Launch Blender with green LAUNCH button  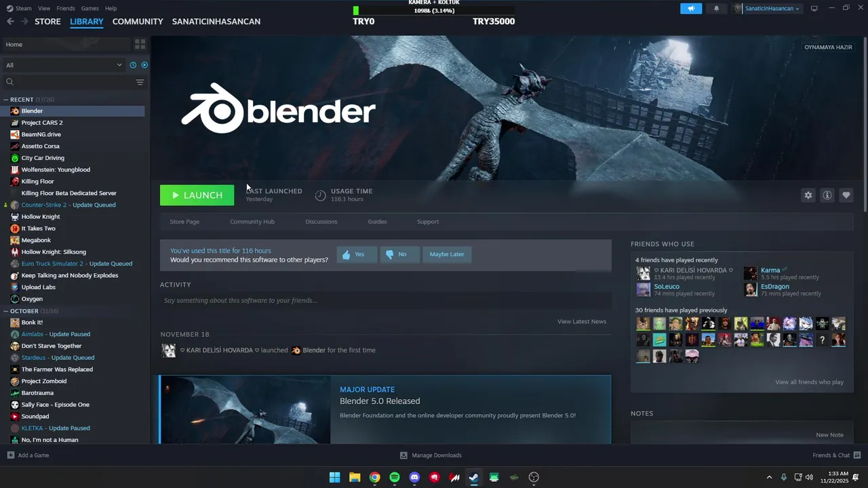click(x=197, y=195)
